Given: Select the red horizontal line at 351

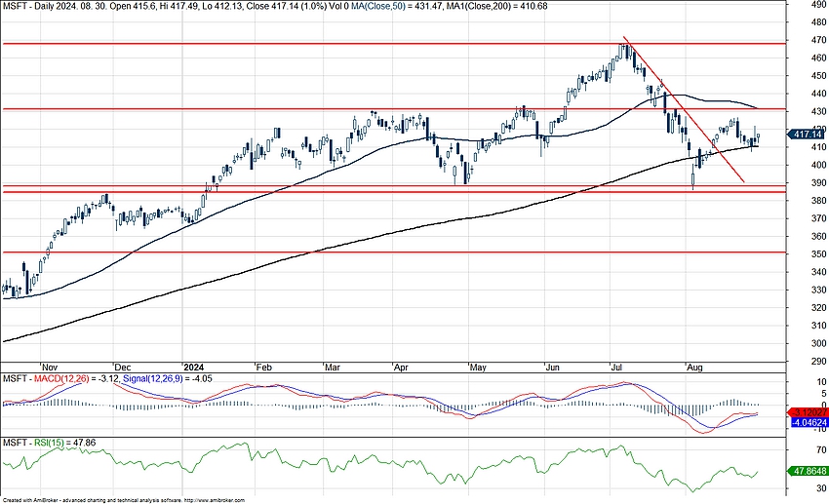Looking at the screenshot, I should [393, 252].
